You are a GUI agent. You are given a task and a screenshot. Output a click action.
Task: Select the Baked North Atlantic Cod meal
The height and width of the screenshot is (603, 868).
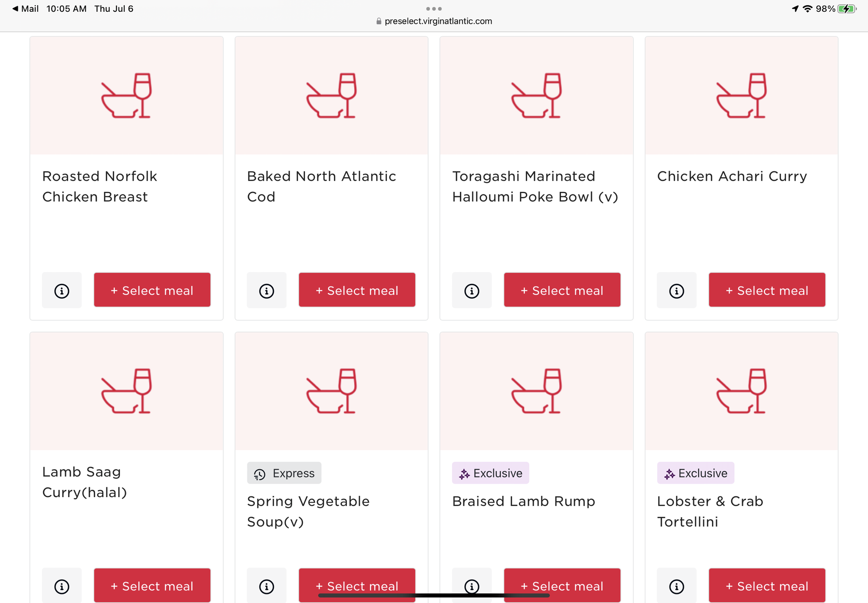pos(357,290)
